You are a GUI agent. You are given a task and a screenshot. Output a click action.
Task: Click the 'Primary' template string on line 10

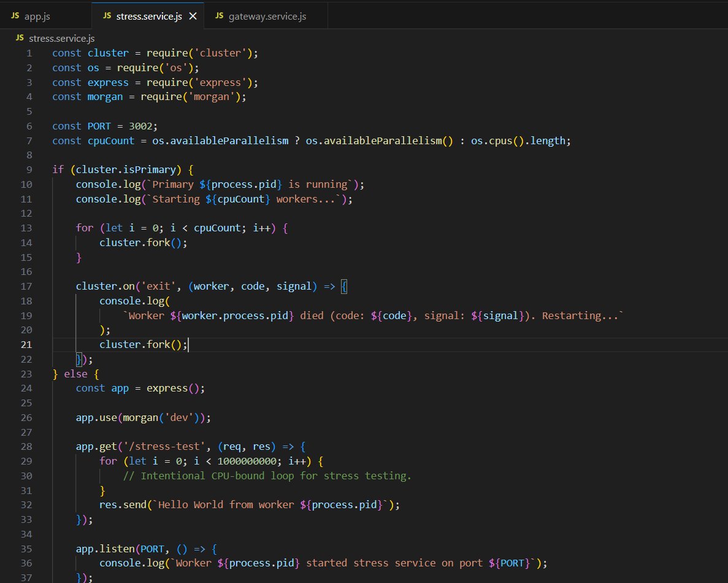point(173,185)
